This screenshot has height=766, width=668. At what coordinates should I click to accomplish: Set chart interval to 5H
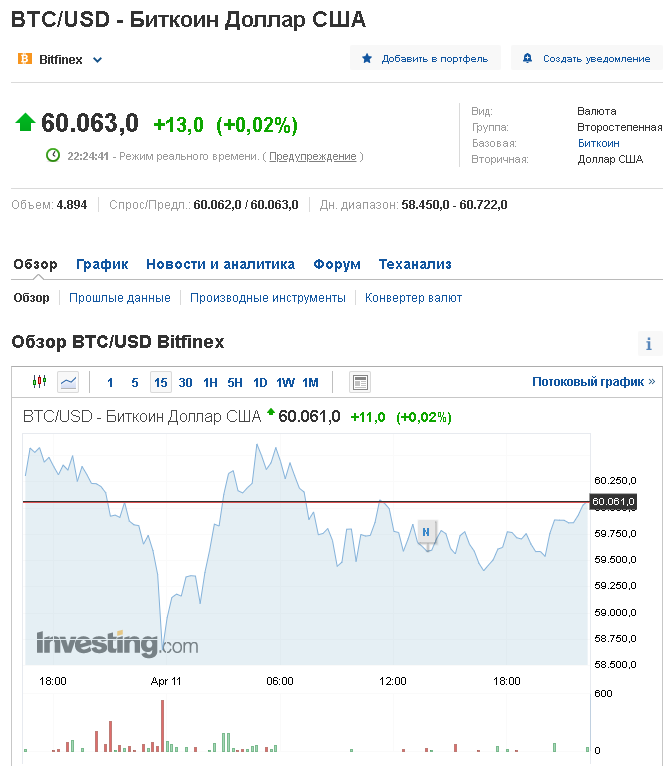tap(235, 383)
